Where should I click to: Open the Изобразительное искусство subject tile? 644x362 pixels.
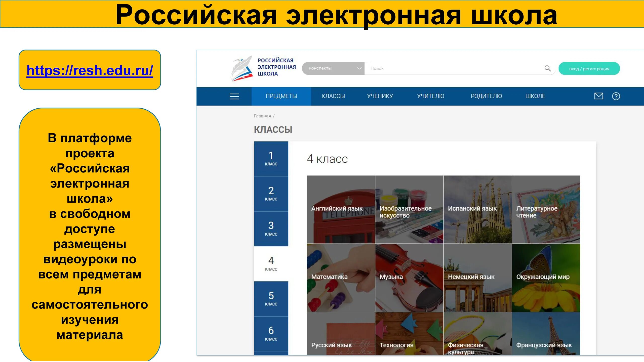click(x=409, y=210)
